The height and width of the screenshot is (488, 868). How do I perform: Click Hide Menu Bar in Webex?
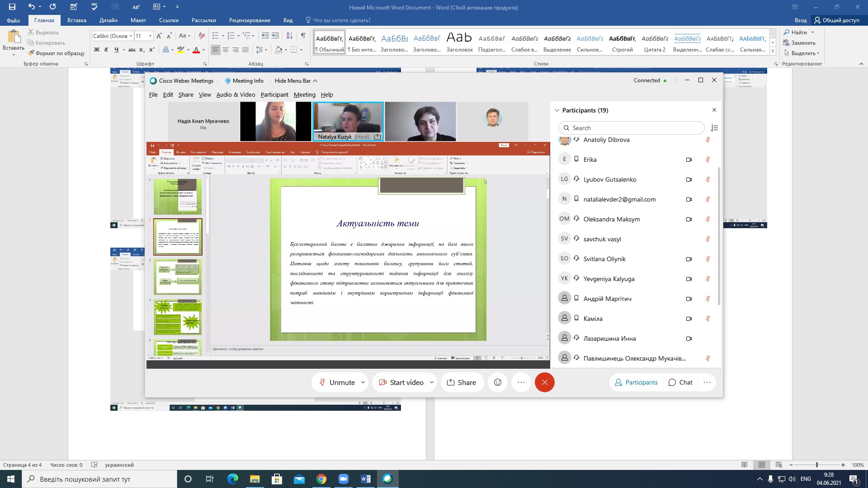(x=296, y=80)
